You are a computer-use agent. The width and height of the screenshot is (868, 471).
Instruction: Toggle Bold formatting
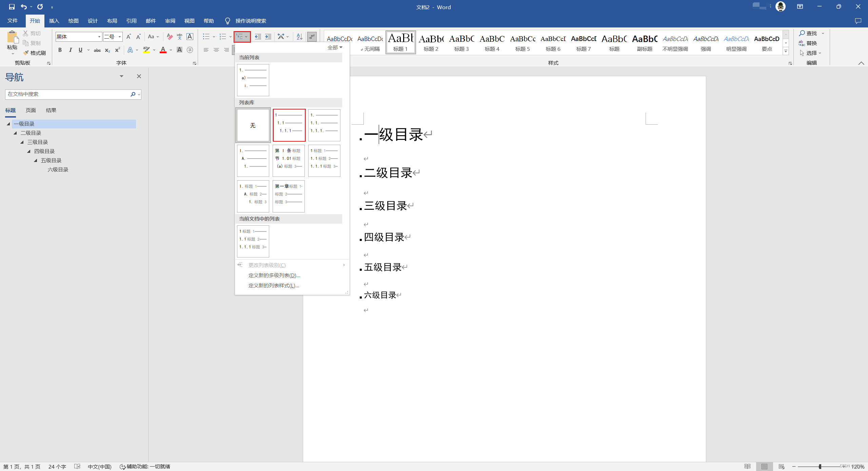(60, 50)
